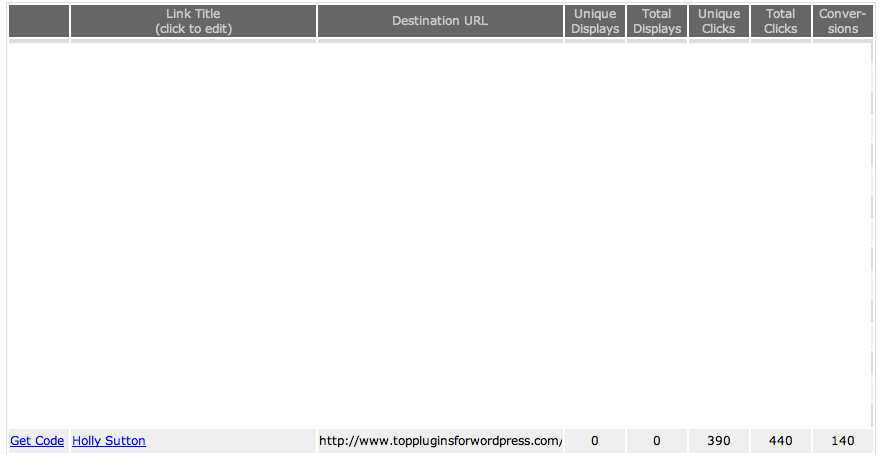Click the '(click to edit)' hint text
This screenshot has width=879, height=455.
[193, 29]
